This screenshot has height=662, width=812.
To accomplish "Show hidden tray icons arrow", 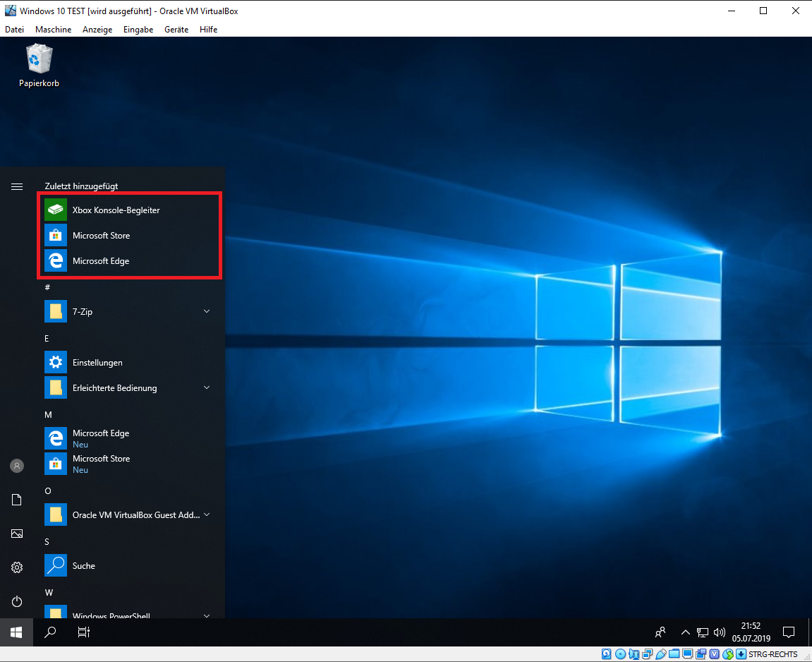I will pos(685,632).
